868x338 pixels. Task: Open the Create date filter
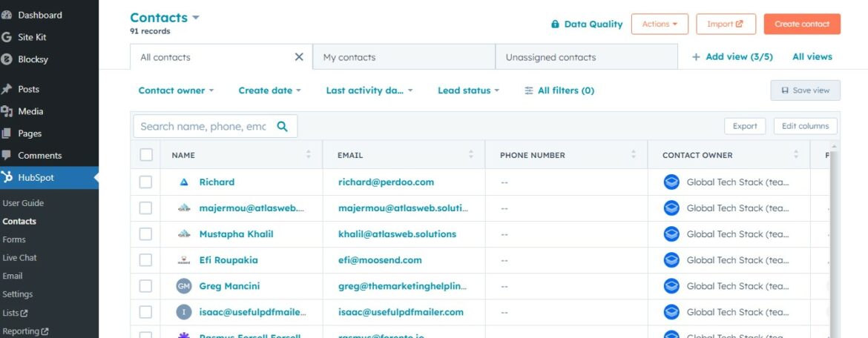pyautogui.click(x=269, y=90)
